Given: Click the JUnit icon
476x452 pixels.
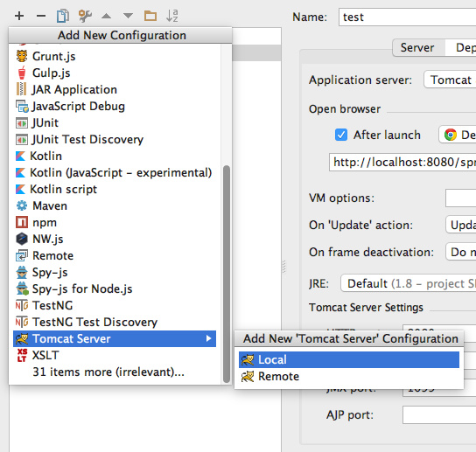Looking at the screenshot, I should pos(22,123).
